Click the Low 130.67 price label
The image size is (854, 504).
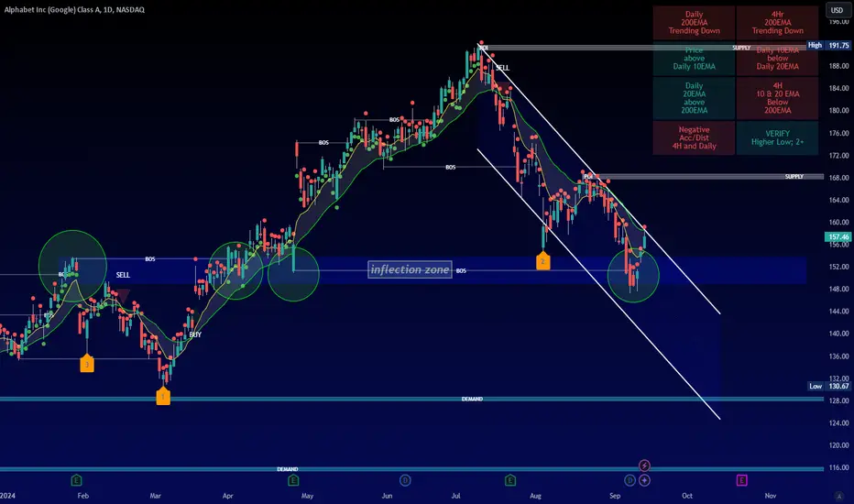click(x=828, y=386)
